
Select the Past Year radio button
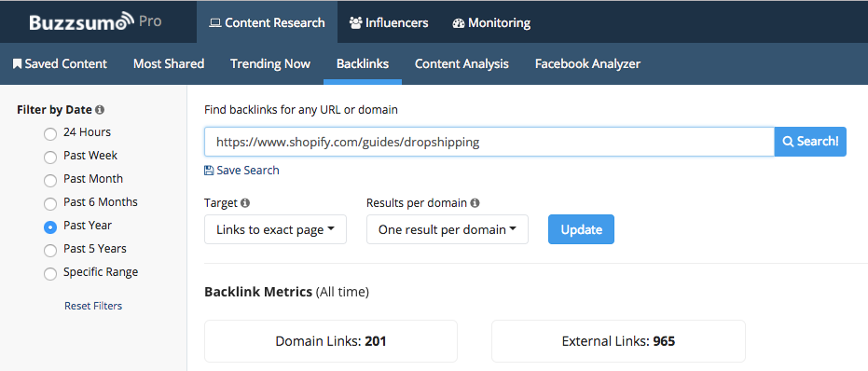[50, 227]
